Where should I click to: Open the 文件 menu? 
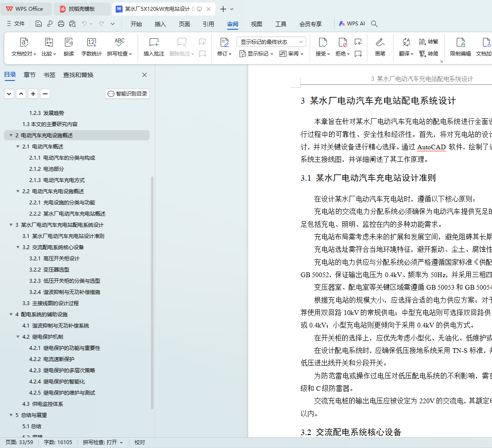click(x=15, y=24)
